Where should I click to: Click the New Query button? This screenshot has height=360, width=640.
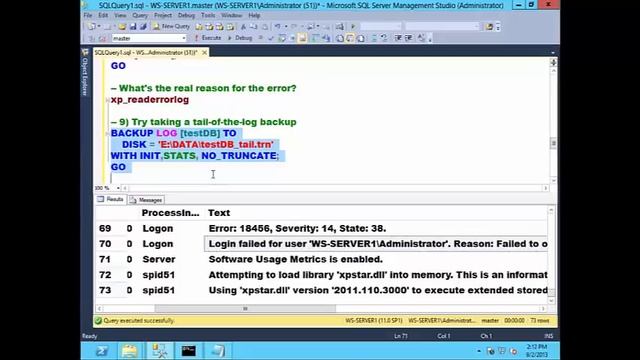171,27
